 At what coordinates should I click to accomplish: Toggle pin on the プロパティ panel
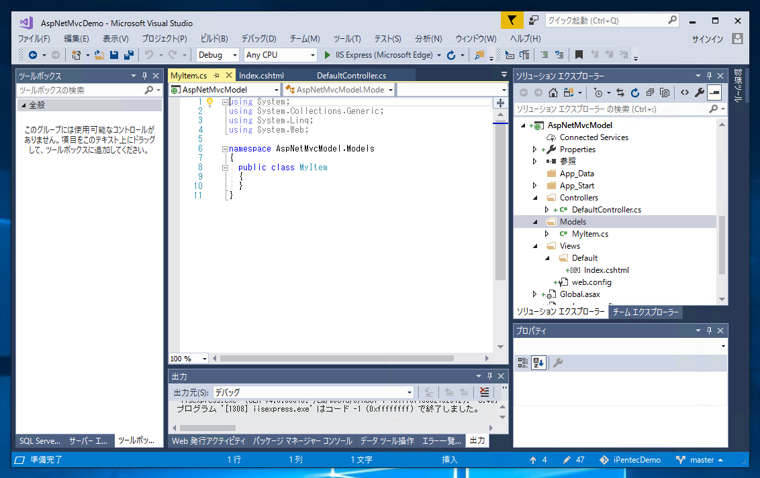tap(709, 331)
